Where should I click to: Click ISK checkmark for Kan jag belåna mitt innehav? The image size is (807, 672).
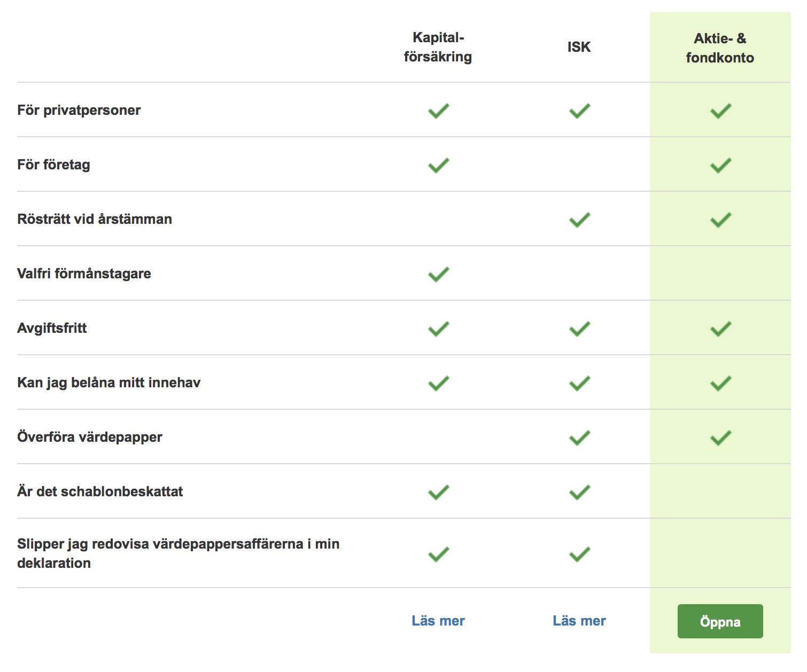[x=579, y=383]
